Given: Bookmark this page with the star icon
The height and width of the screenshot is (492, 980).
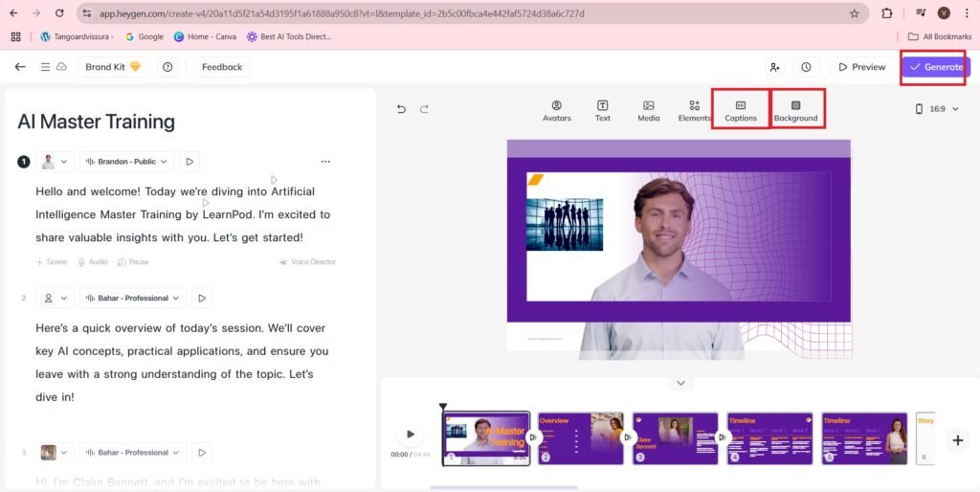Looking at the screenshot, I should point(854,13).
